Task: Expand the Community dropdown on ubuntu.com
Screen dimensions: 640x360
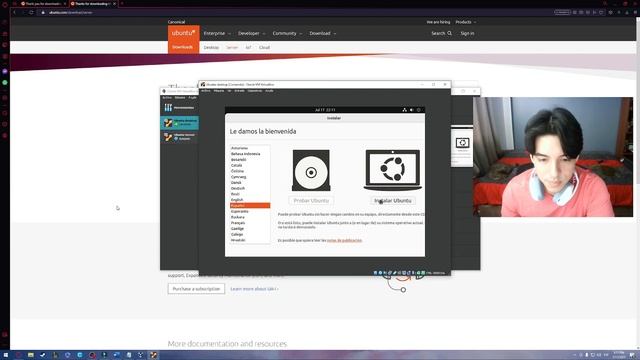Action: 287,33
